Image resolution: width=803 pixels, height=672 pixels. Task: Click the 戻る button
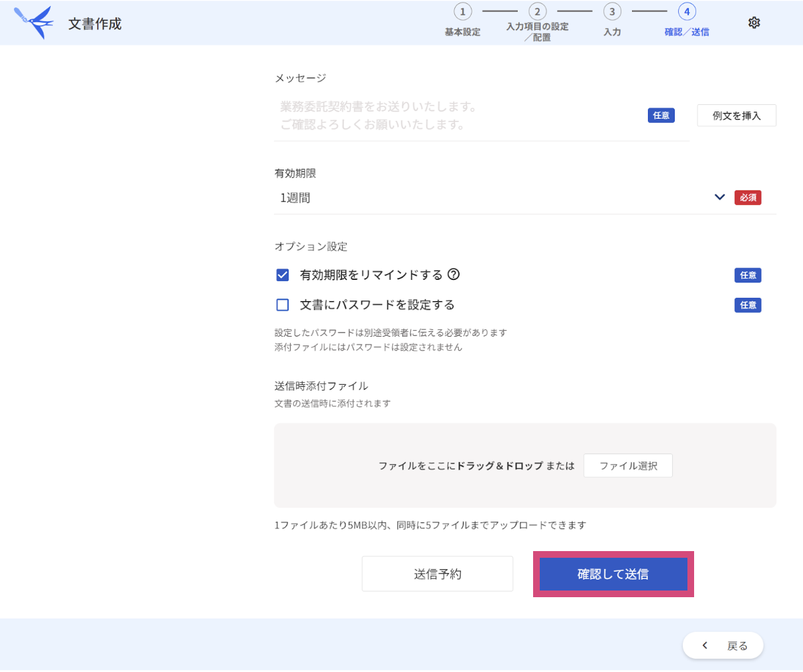[723, 645]
